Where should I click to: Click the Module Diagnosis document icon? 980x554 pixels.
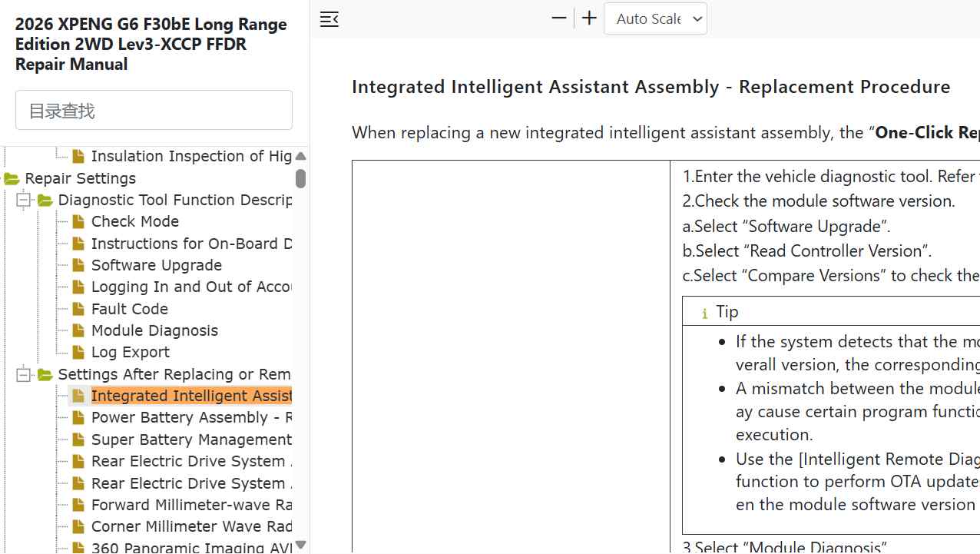click(x=78, y=330)
